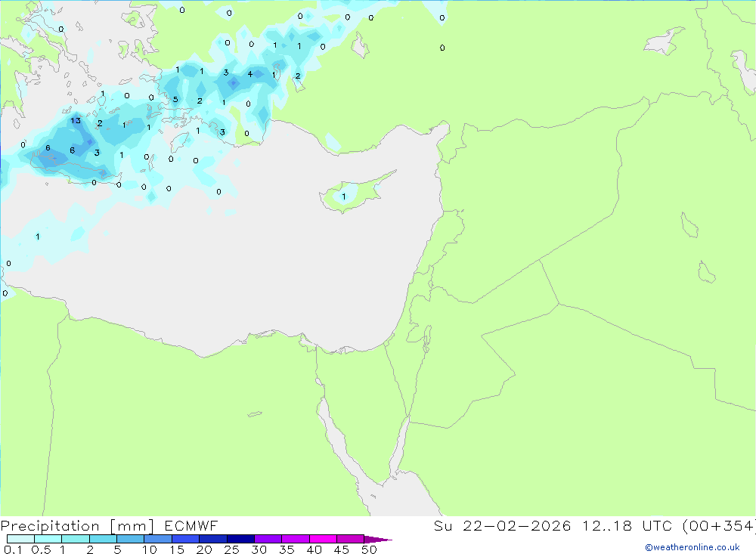The height and width of the screenshot is (554, 756).
Task: Click the '(00+354)' forecast offset text
Action: pos(719,525)
